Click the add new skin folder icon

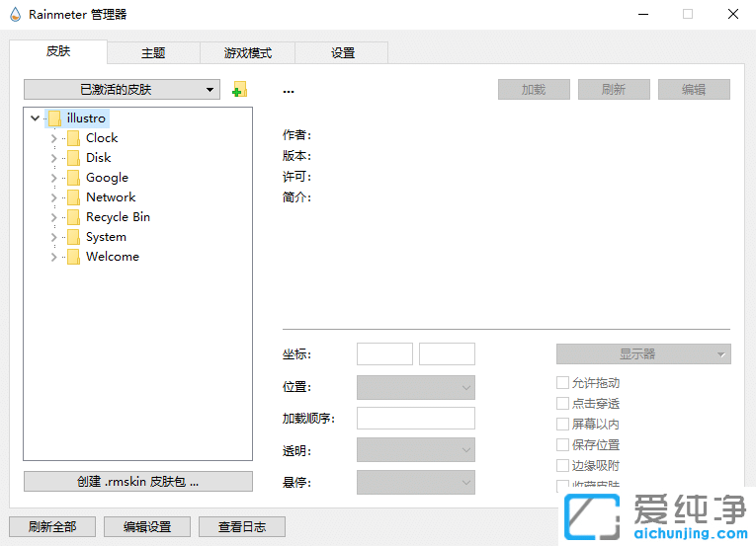(x=239, y=89)
